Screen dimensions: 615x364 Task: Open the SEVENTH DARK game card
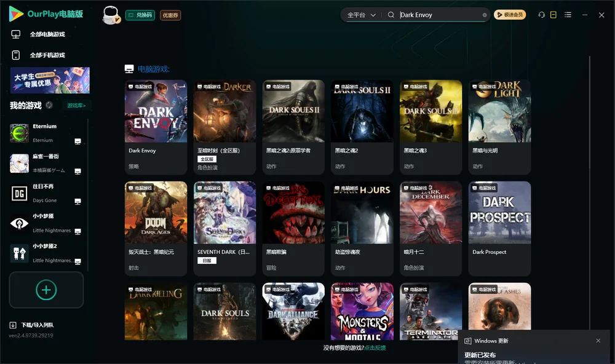pos(224,229)
